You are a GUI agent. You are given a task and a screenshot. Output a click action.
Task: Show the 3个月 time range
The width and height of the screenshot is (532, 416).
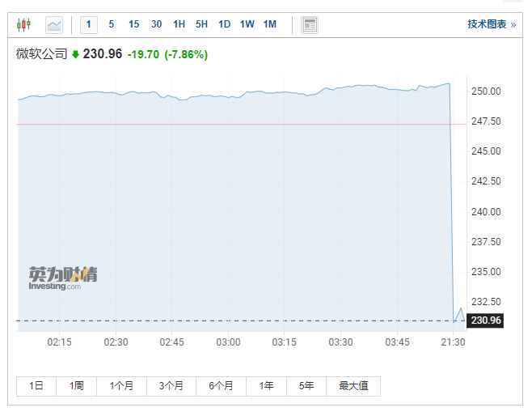click(x=171, y=386)
